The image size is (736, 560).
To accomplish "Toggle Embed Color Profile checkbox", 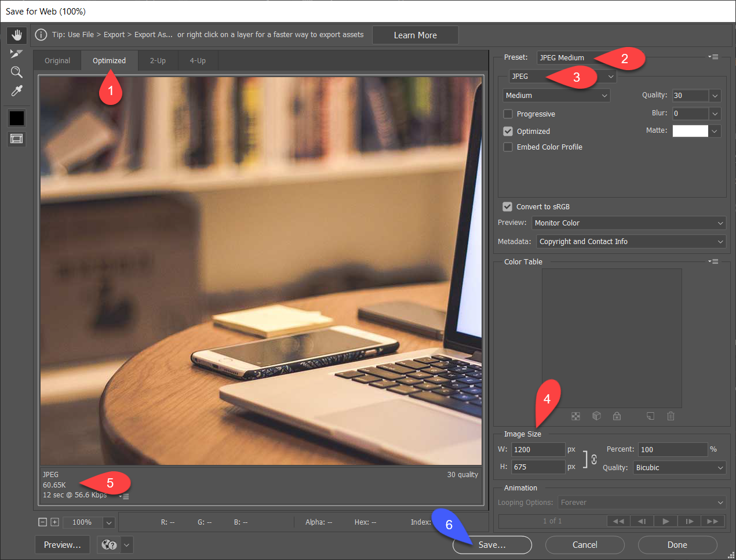I will [x=508, y=147].
